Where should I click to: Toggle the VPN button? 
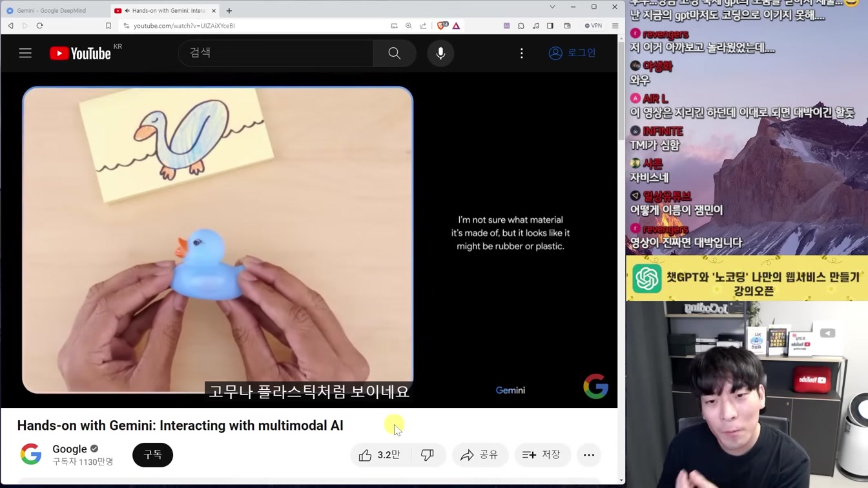(593, 26)
